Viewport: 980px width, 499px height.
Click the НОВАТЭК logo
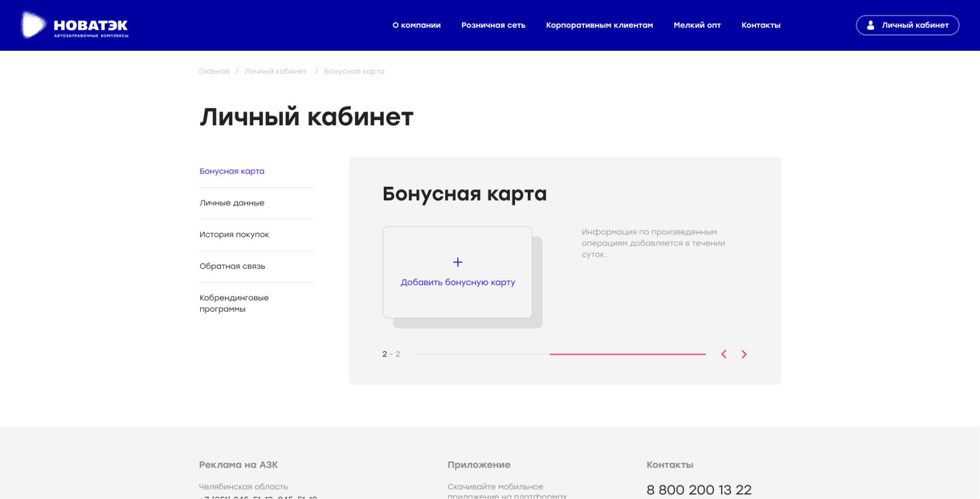point(75,26)
